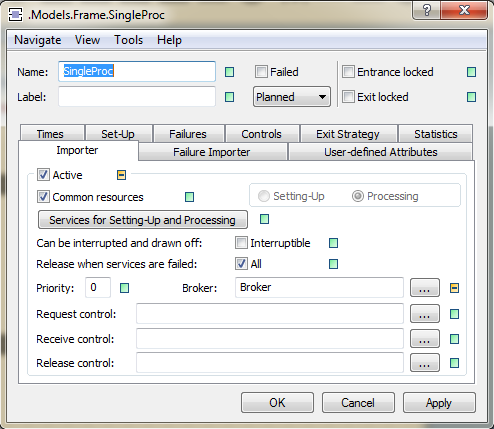494x429 pixels.
Task: Switch to the Exit Strategy tab
Action: (x=348, y=134)
